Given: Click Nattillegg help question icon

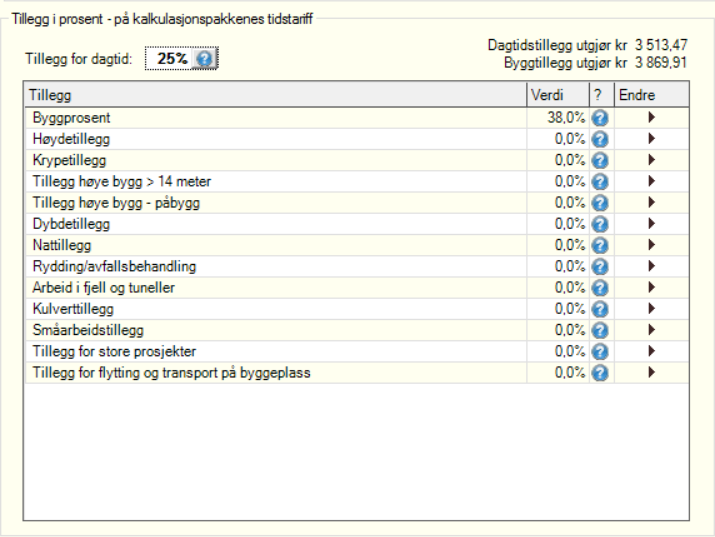Looking at the screenshot, I should [x=600, y=245].
